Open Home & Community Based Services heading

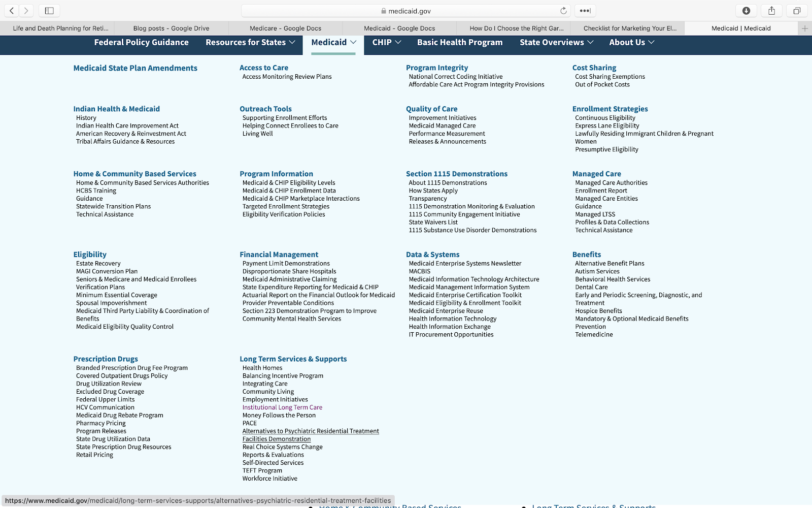click(x=134, y=174)
